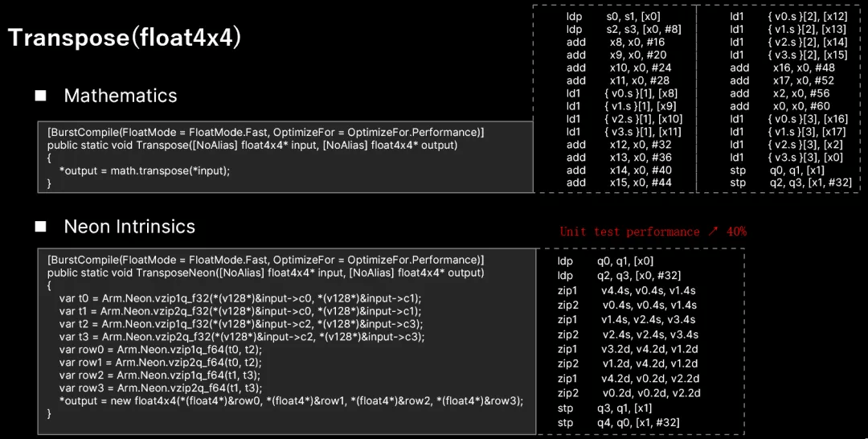Click the var row0 vzip1q_f64 code line
Screen dimensions: 868x439
point(160,350)
